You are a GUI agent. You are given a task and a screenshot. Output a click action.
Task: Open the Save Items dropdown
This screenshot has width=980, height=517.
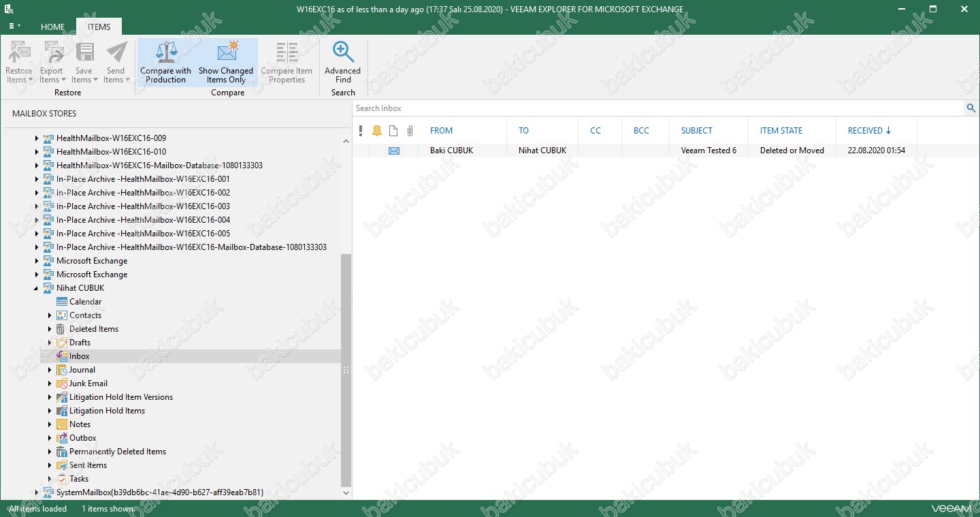[x=84, y=62]
